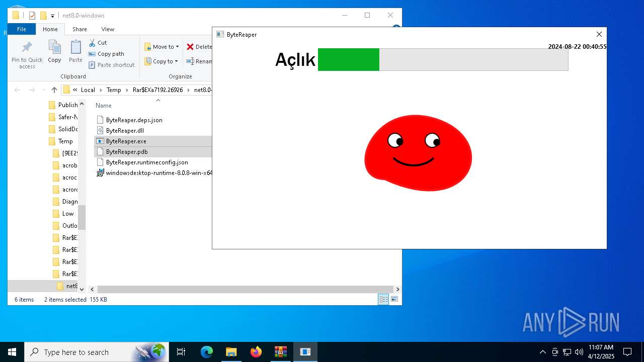Viewport: 644px width, 362px height.
Task: Click the ByteReaper taskbar button
Action: click(305, 352)
